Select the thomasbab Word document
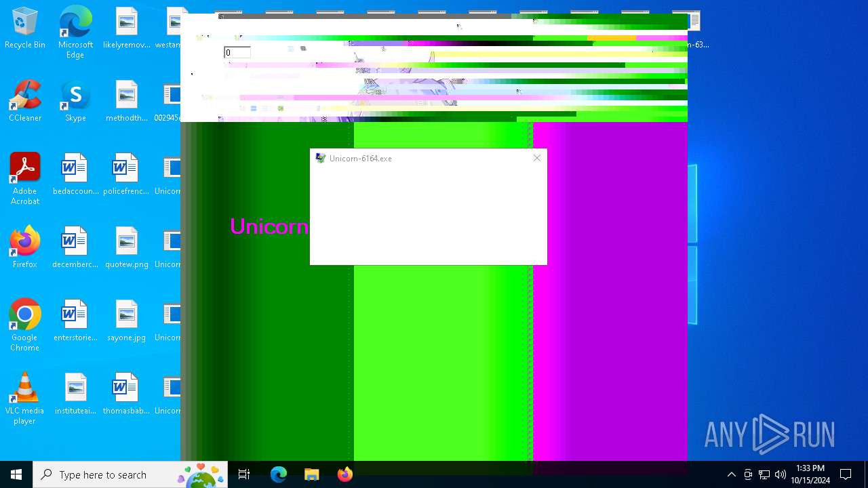Image resolution: width=868 pixels, height=488 pixels. pos(126,394)
